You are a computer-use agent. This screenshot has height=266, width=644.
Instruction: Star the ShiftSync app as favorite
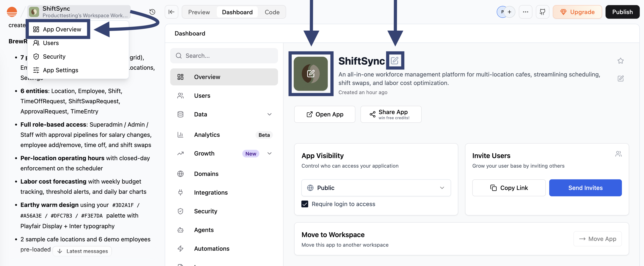click(x=620, y=61)
